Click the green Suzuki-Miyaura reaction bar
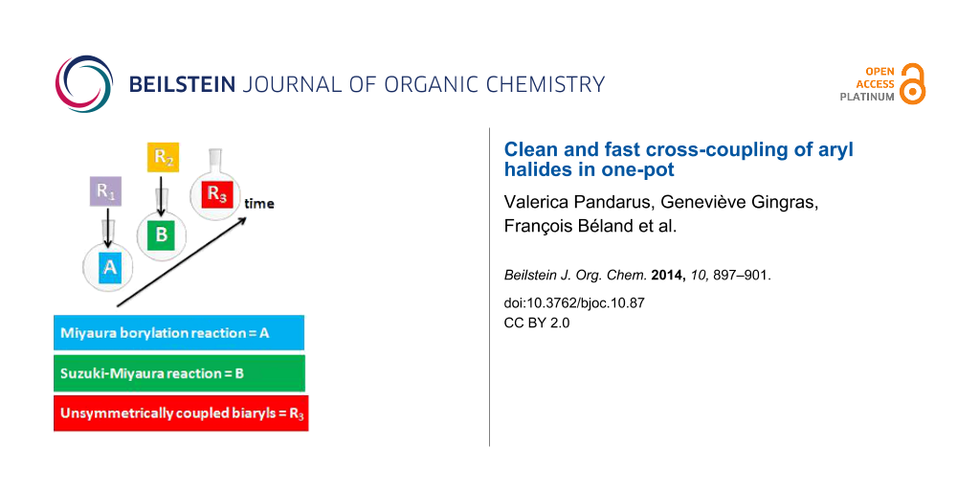The width and height of the screenshot is (980, 490). click(x=179, y=373)
